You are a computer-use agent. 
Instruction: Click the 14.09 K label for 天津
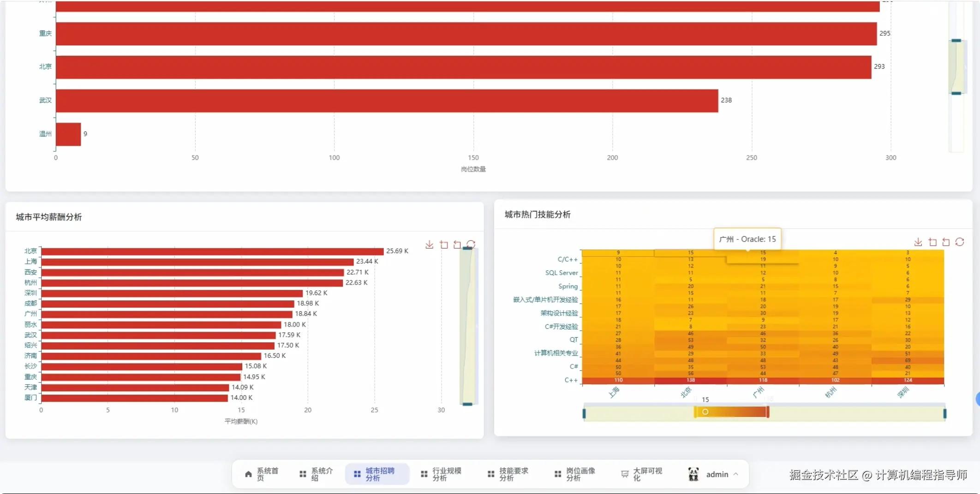[x=243, y=387]
